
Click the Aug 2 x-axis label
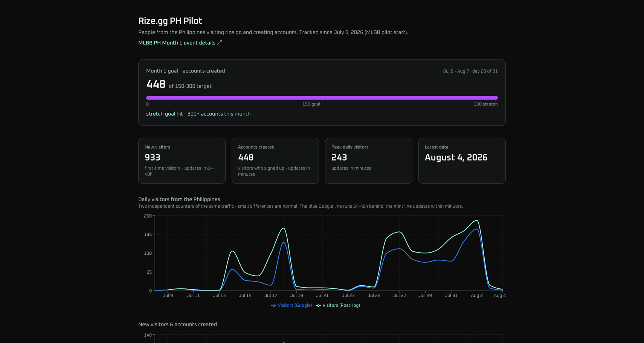tap(477, 296)
